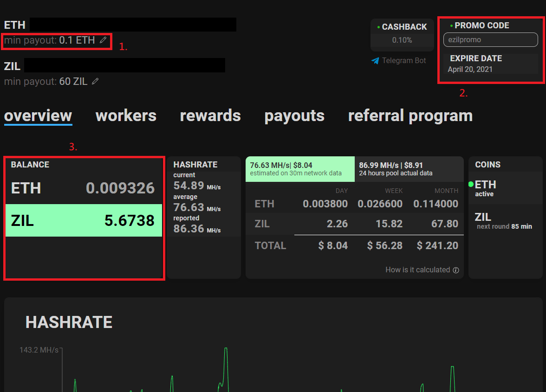
Task: Click ETH daily estimate 0.003800
Action: (325, 204)
